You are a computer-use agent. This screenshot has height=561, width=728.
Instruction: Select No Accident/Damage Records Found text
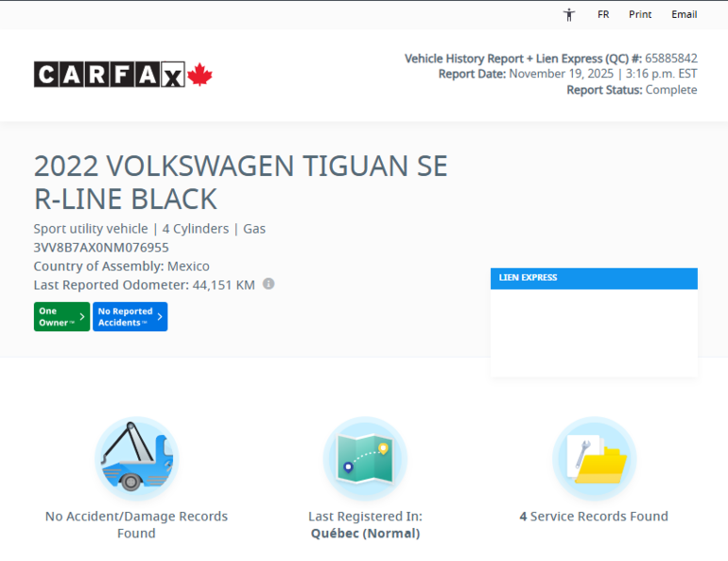coord(136,524)
